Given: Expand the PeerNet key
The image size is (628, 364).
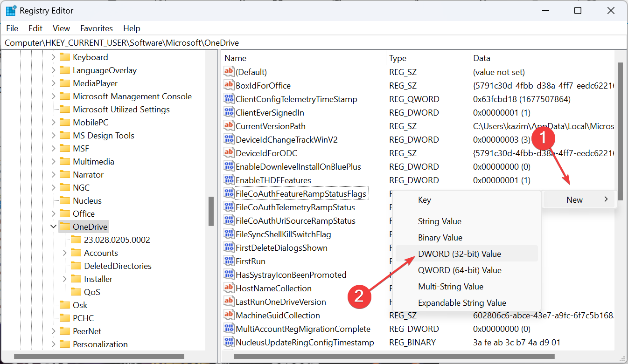Looking at the screenshot, I should point(53,331).
